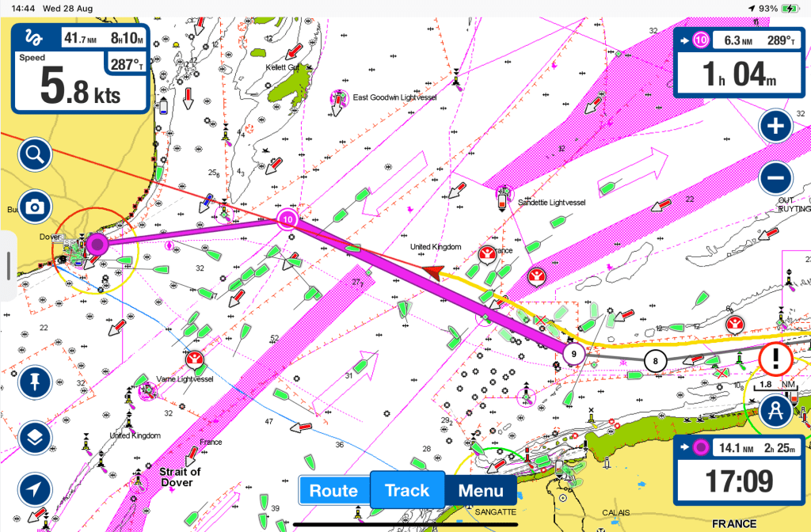The image size is (811, 532).
Task: Tap waypoint 8 marker
Action: tap(655, 360)
